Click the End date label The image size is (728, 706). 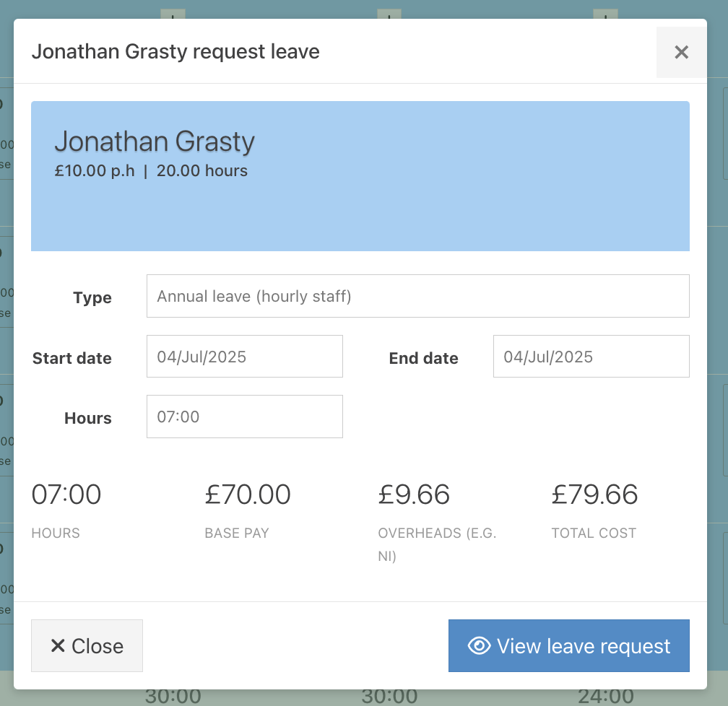click(423, 358)
